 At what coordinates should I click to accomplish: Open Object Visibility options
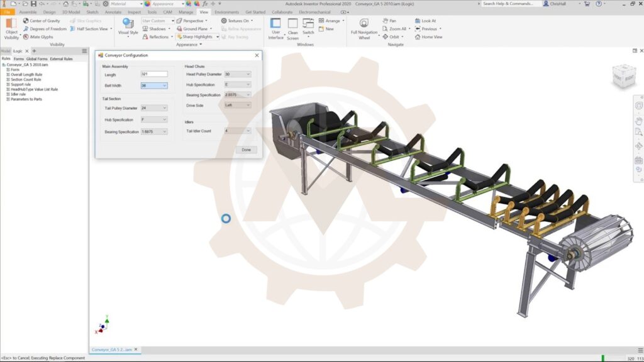[11, 29]
